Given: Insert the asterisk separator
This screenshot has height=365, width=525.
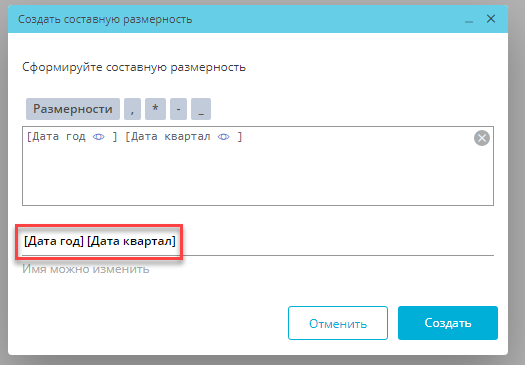Looking at the screenshot, I should pos(155,109).
